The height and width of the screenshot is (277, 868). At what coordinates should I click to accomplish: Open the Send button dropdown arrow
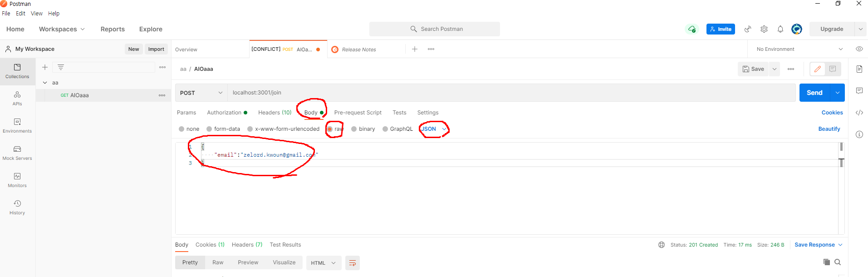click(x=837, y=93)
